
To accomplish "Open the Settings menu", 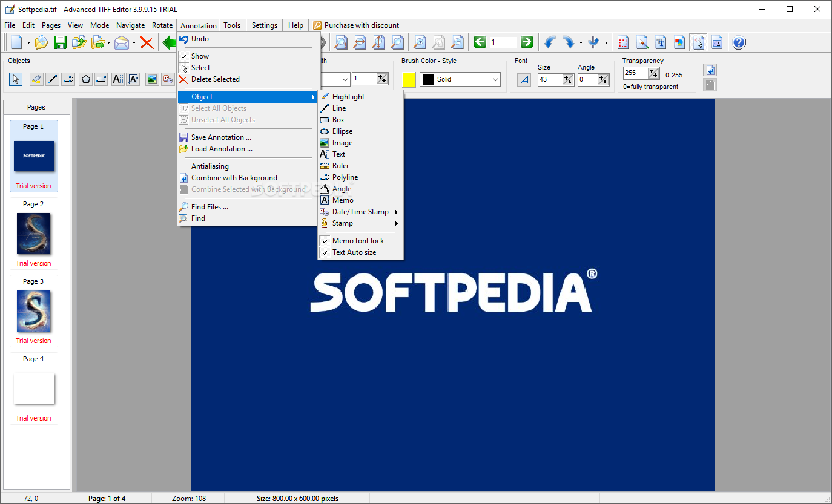I will pyautogui.click(x=265, y=25).
